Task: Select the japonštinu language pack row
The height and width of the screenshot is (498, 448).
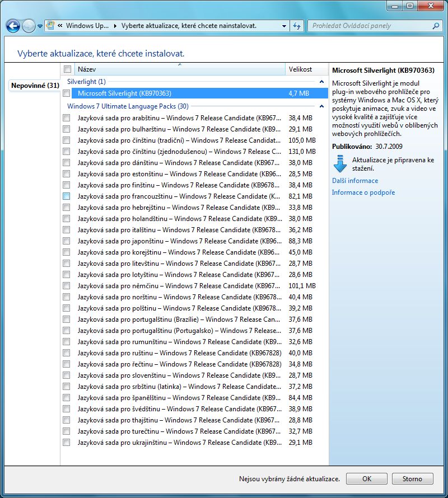Action: (x=195, y=241)
